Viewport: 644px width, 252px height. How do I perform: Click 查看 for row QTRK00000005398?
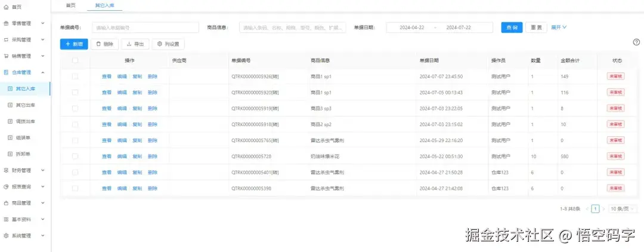107,188
